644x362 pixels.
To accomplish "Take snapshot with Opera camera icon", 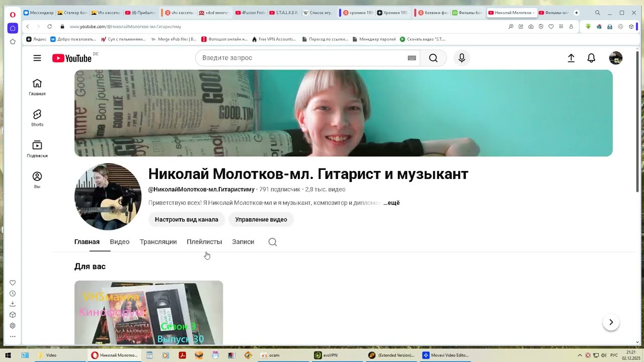I will pyautogui.click(x=531, y=26).
